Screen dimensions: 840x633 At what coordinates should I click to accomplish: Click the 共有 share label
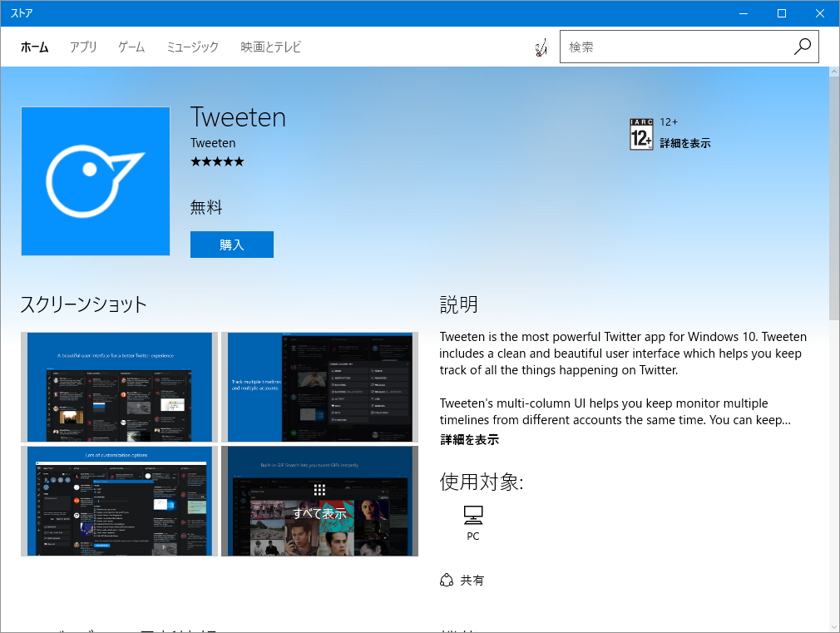tap(472, 581)
